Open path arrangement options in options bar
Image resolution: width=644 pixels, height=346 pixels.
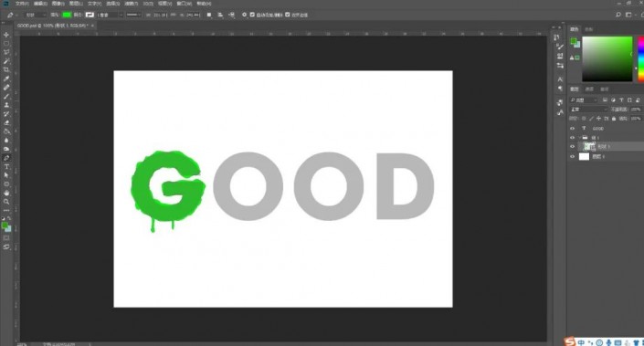pyautogui.click(x=232, y=15)
